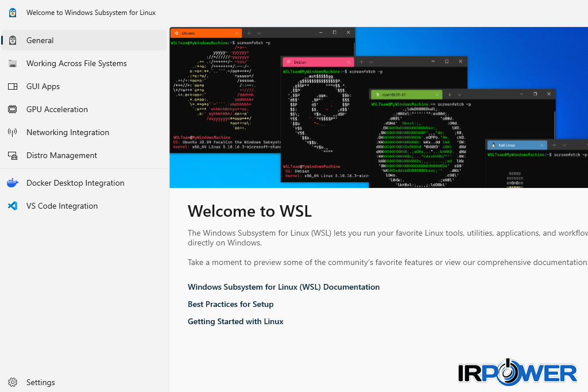Screen dimensions: 588x392
Task: Click the Working Across File Systems drive icon
Action: tap(13, 63)
